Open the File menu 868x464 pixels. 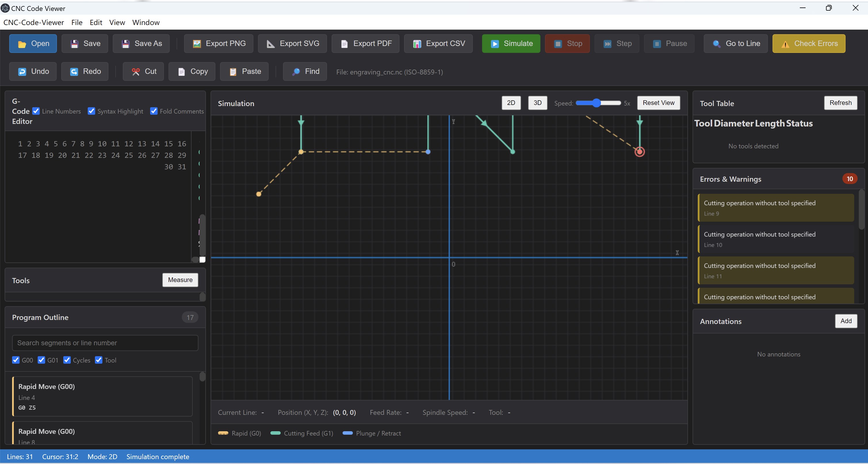coord(77,22)
